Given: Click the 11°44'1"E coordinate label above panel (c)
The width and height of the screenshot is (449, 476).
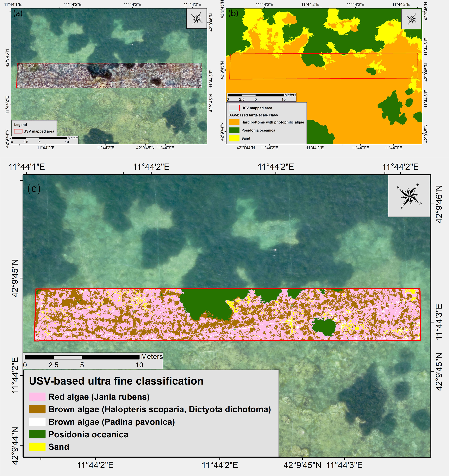Looking at the screenshot, I should click(x=27, y=167).
